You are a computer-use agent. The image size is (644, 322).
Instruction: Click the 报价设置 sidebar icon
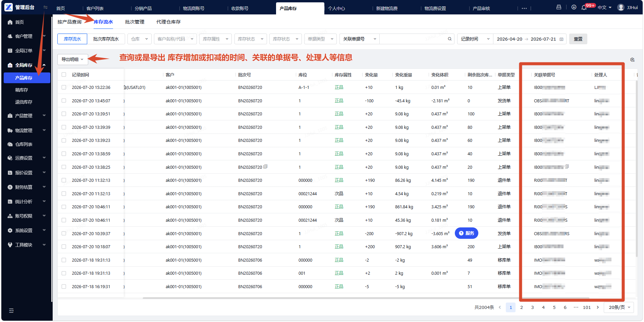10,173
